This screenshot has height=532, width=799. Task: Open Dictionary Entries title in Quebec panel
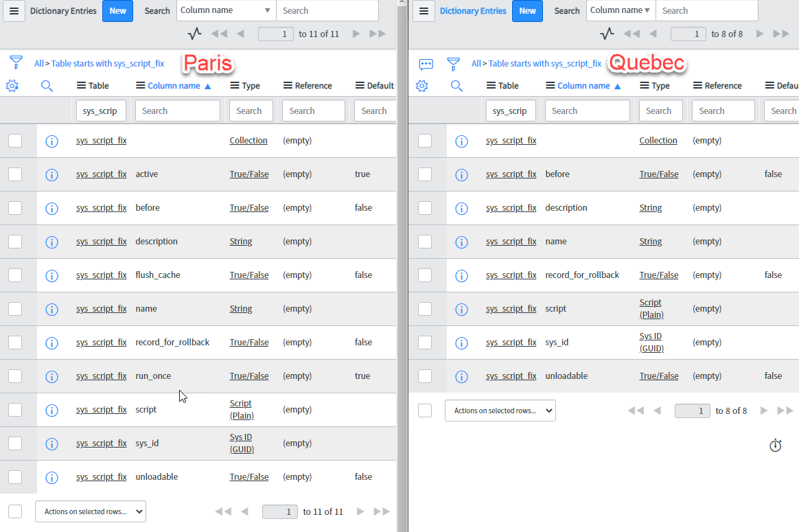(x=473, y=11)
